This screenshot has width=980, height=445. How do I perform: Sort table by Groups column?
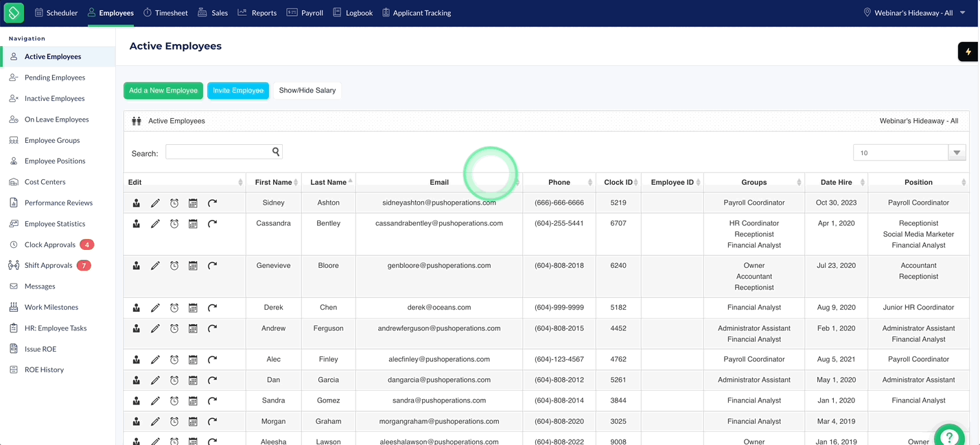point(754,182)
